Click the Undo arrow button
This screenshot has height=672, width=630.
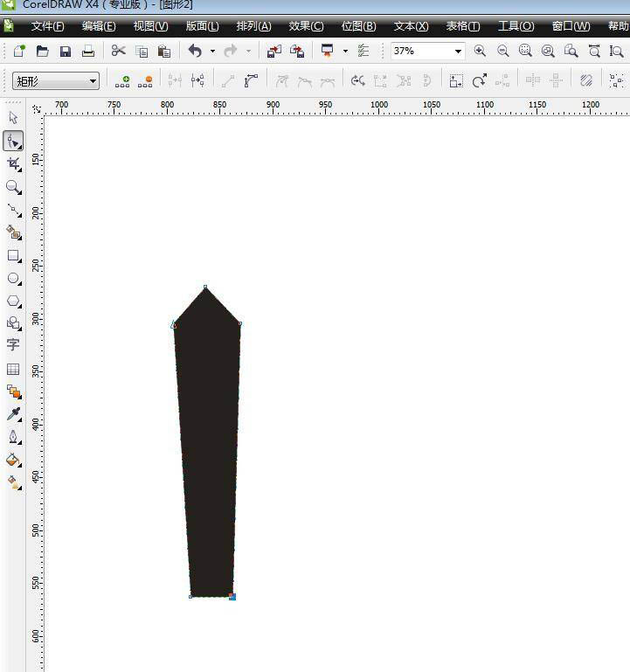[195, 52]
